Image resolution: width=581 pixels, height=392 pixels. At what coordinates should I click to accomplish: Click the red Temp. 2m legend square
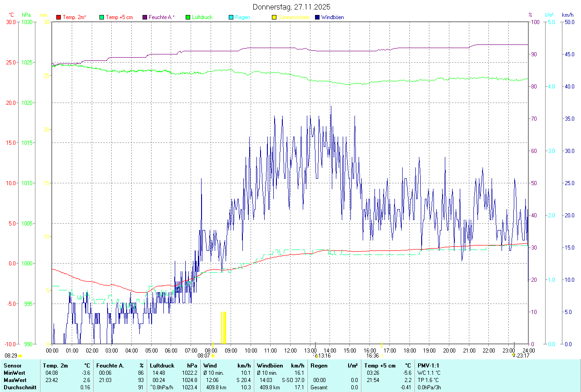click(x=59, y=17)
